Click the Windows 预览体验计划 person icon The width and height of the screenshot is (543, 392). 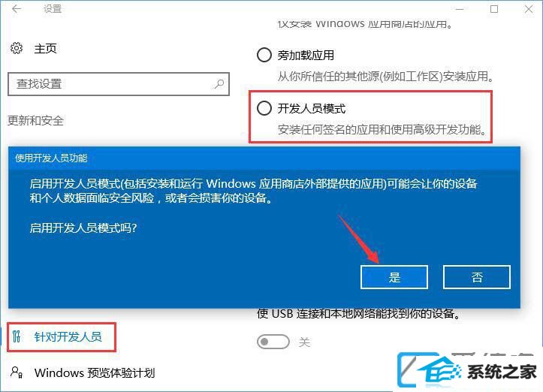pos(17,372)
